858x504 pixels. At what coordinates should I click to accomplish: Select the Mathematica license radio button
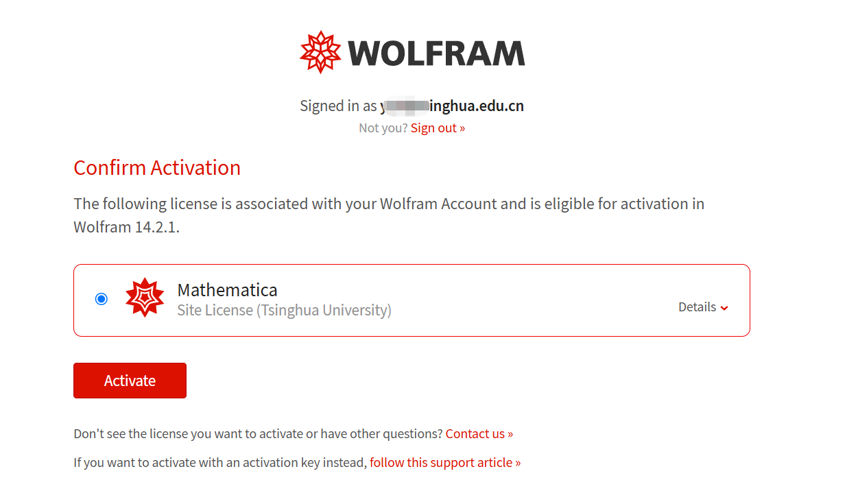click(102, 299)
